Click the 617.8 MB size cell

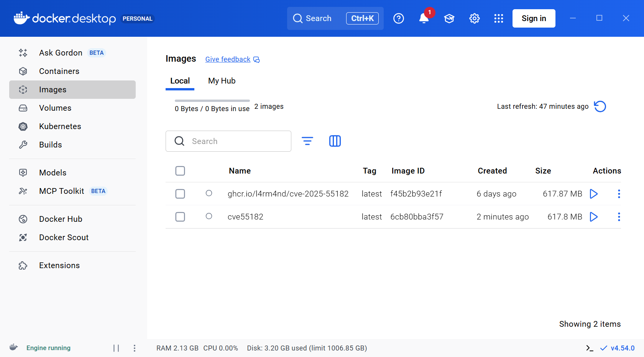[565, 217]
